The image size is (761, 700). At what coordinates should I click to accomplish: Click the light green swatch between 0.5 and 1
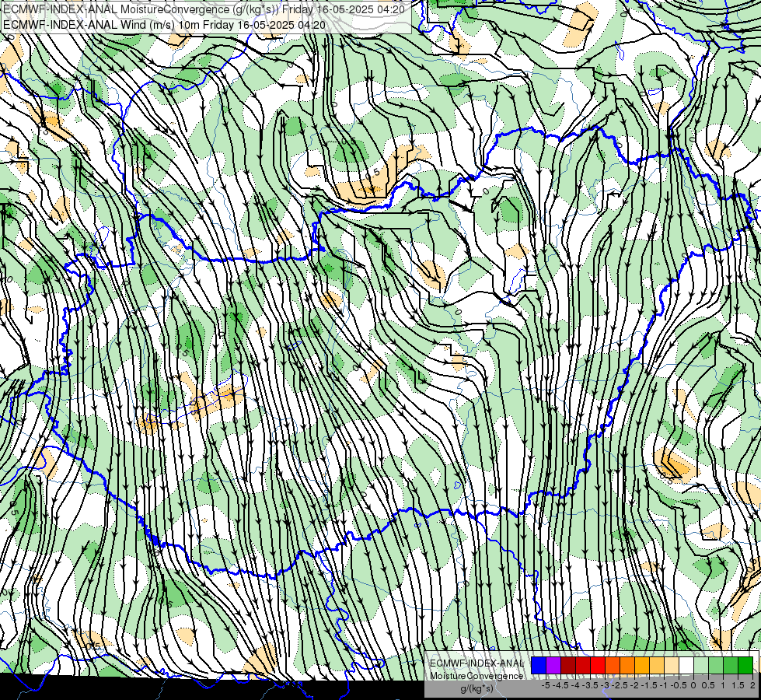point(716,665)
